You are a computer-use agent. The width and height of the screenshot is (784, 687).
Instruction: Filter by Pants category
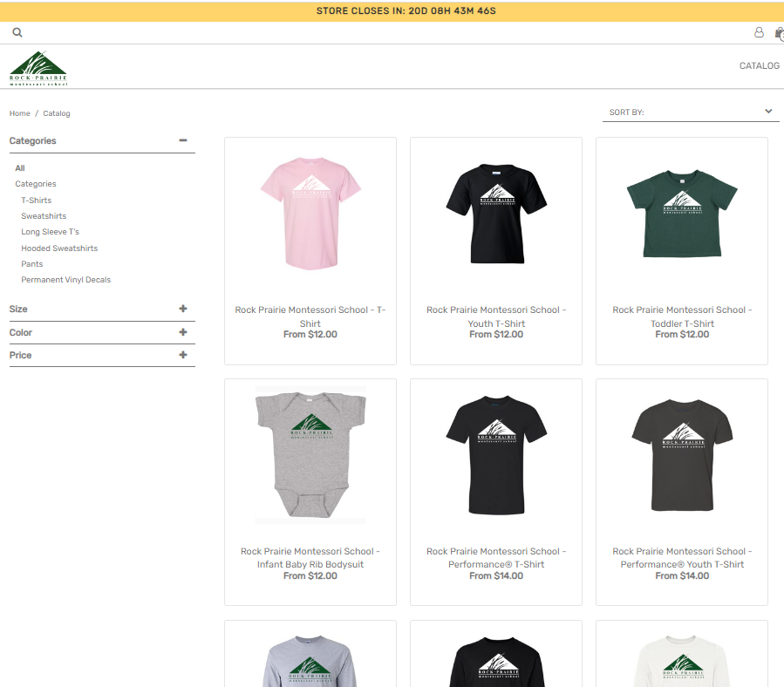point(32,264)
